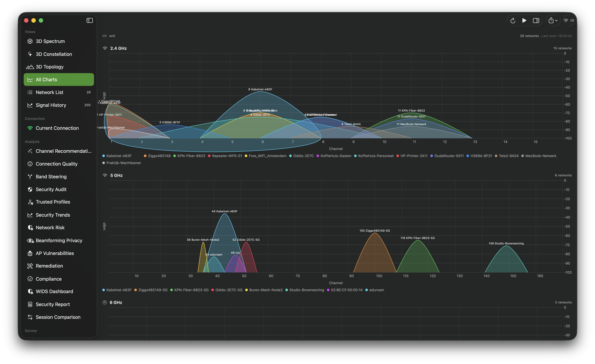Screen dimensions: 595x364
Task: Click the en0 interface label
Action: coord(112,36)
